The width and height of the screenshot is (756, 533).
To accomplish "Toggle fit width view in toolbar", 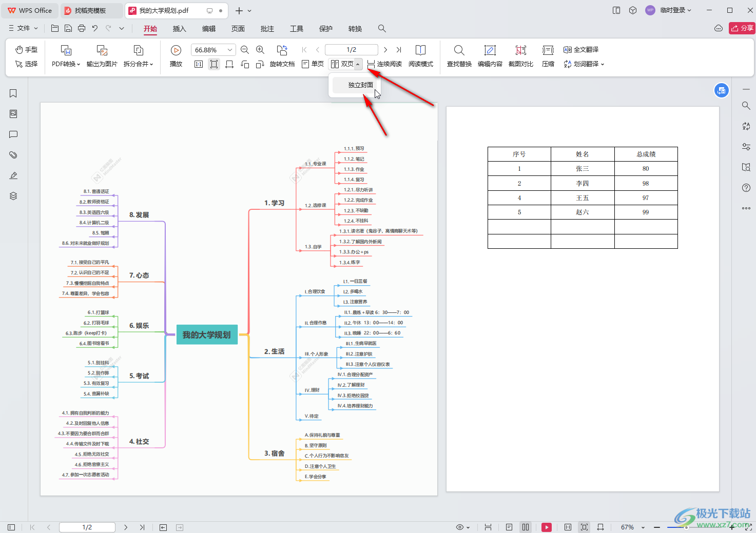I will (229, 64).
